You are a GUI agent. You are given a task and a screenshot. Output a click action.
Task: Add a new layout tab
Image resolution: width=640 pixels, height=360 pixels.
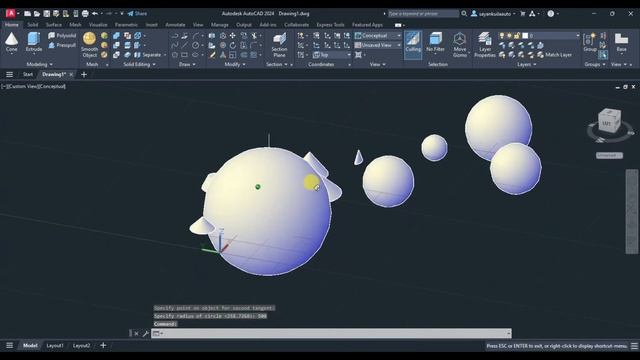(103, 345)
